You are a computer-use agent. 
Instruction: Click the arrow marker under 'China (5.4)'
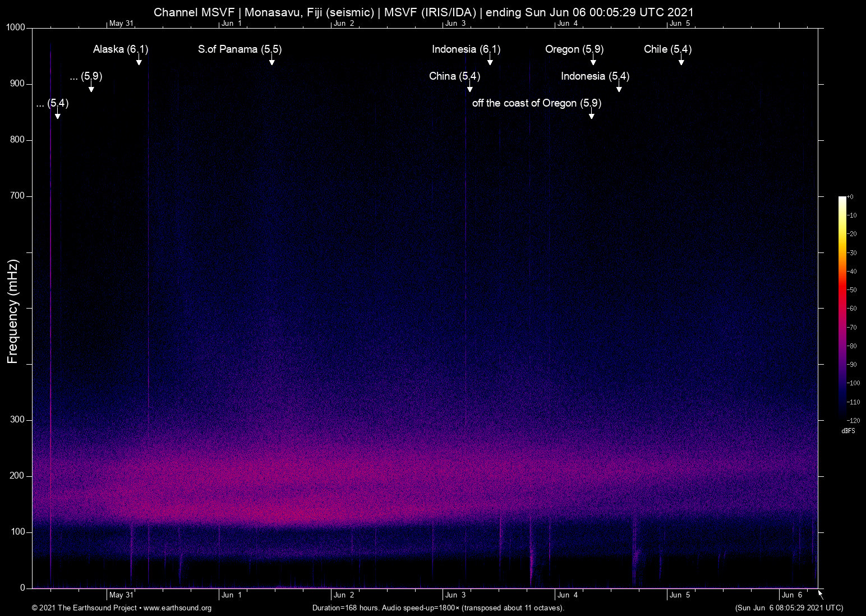coord(470,88)
